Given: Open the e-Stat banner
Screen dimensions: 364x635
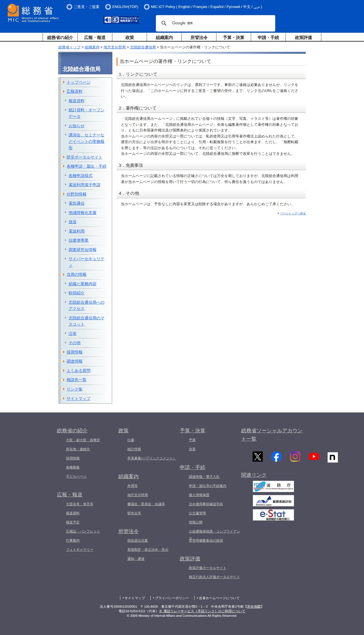Looking at the screenshot, I should click(273, 515).
